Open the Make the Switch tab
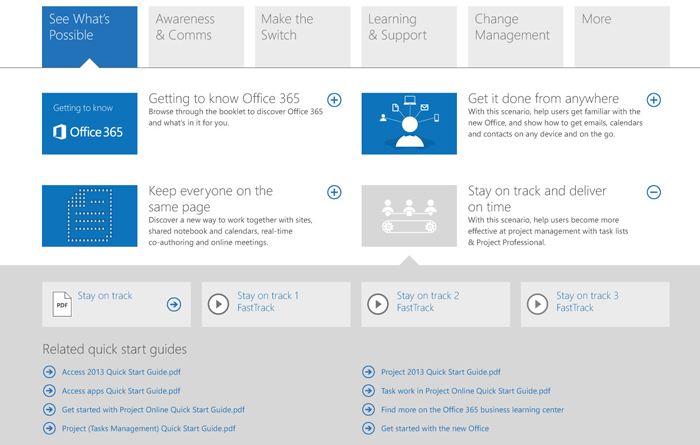Viewport: 700px width, 445px height. [303, 36]
